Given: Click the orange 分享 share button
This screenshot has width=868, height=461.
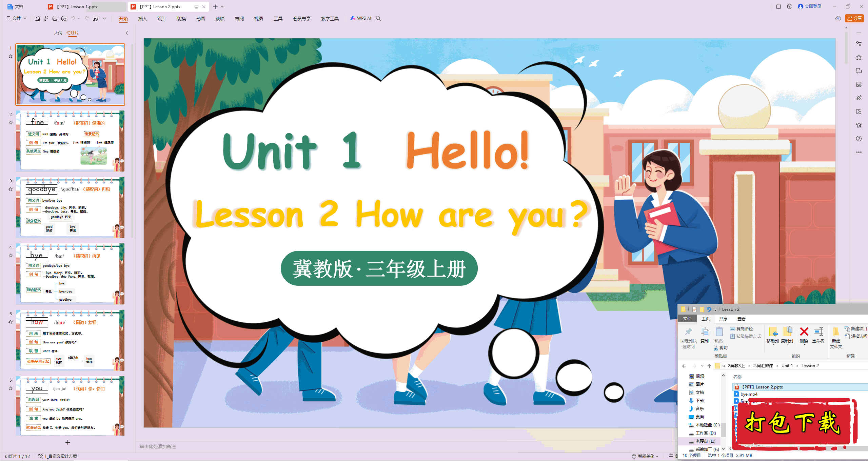Looking at the screenshot, I should tap(854, 18).
